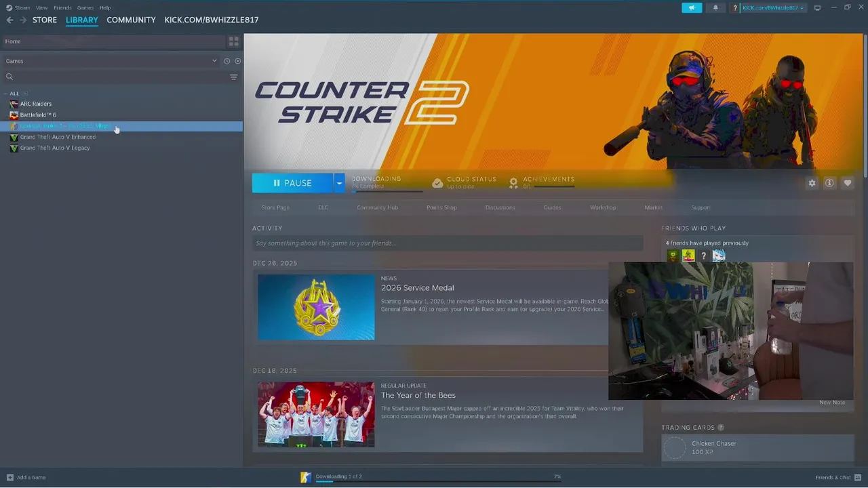Open the Support link
Viewport: 868px width, 488px height.
701,207
